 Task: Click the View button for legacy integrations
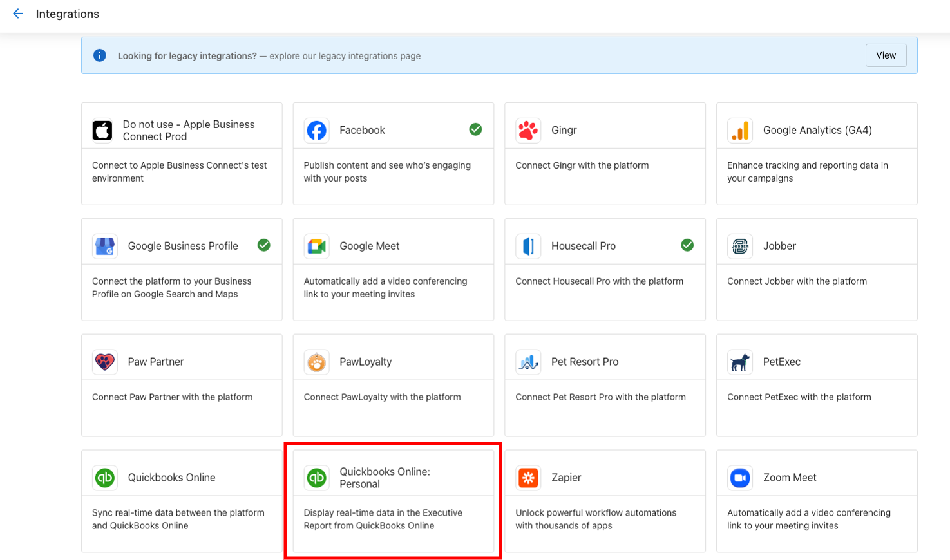point(886,55)
